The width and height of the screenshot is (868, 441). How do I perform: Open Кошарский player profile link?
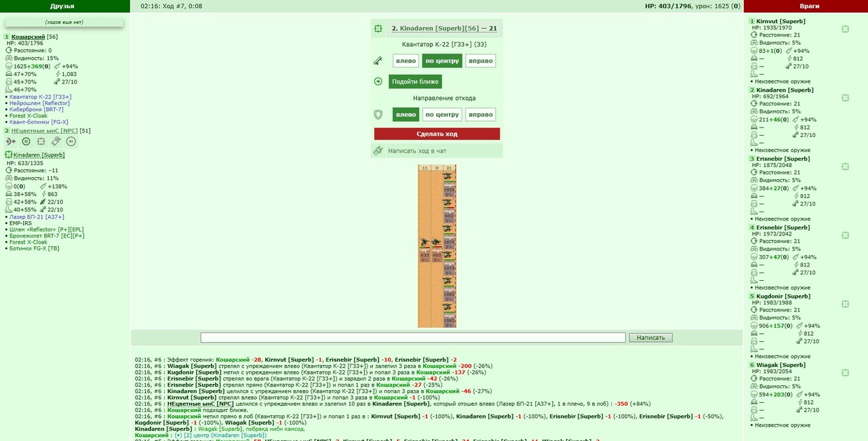pyautogui.click(x=28, y=37)
